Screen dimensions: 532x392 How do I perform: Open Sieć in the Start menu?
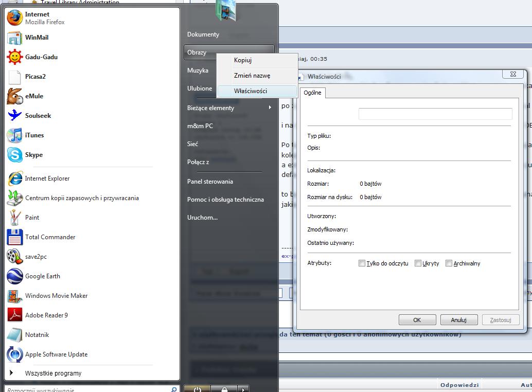192,144
